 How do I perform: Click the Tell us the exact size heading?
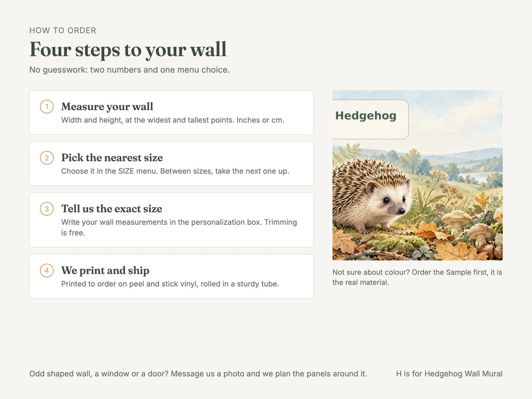tap(112, 209)
